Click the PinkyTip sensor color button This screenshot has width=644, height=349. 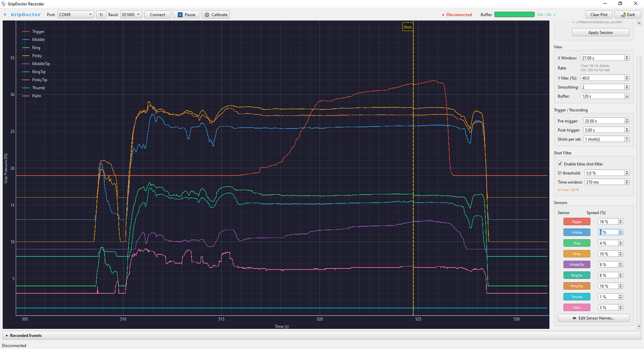(577, 286)
